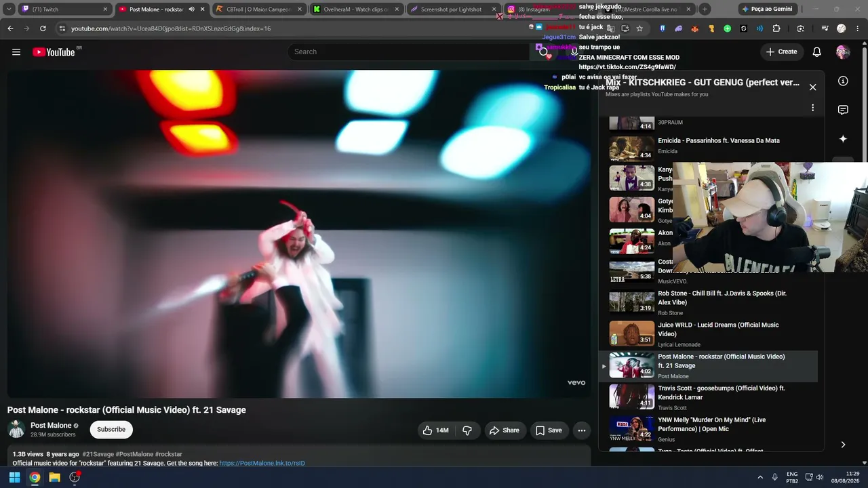This screenshot has width=868, height=488.
Task: Open the Chrome profile avatar
Action: pyautogui.click(x=842, y=28)
